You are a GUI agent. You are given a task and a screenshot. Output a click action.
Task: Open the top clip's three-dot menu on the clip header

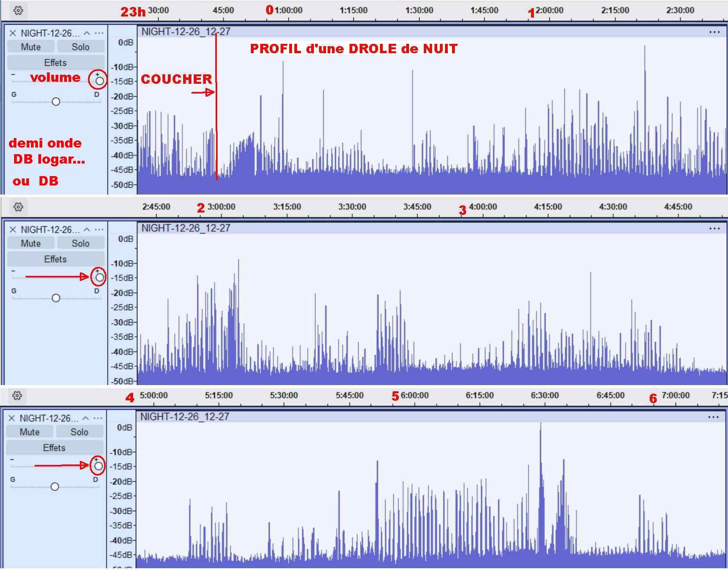(x=714, y=32)
